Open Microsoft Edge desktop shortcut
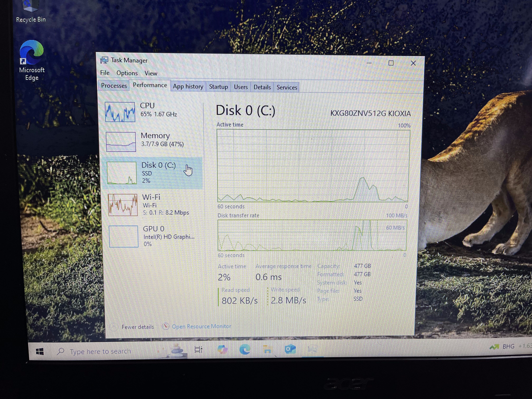Image resolution: width=532 pixels, height=399 pixels. coord(32,60)
